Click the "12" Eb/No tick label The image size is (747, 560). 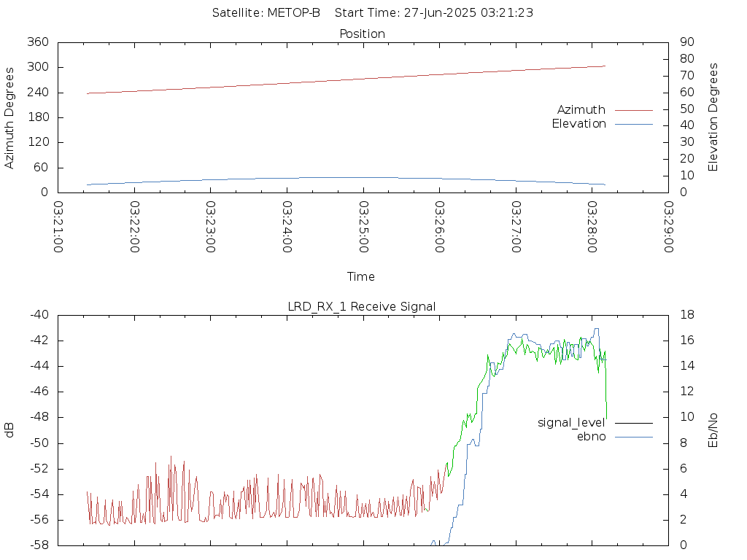(x=687, y=392)
